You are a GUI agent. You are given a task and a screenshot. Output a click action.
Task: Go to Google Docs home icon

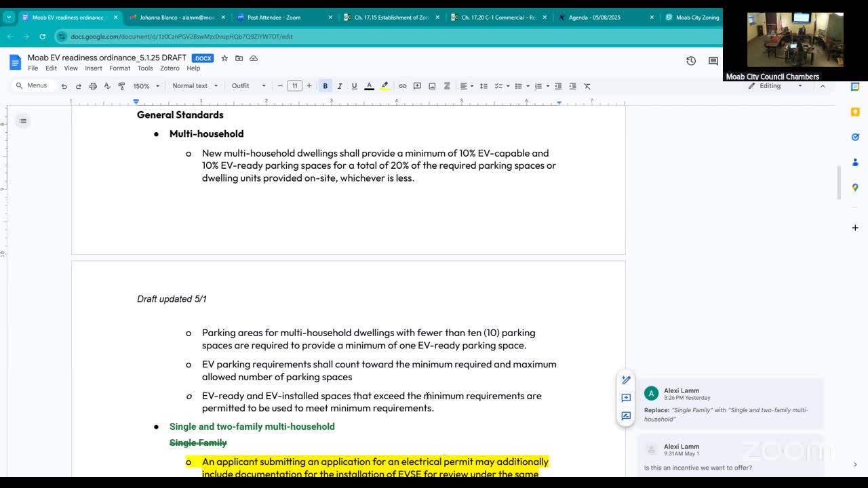[x=15, y=62]
